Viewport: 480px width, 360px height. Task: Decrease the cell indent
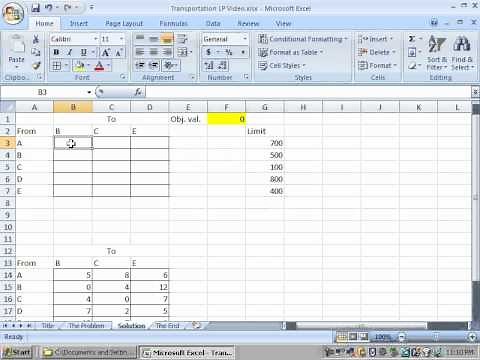[140, 65]
